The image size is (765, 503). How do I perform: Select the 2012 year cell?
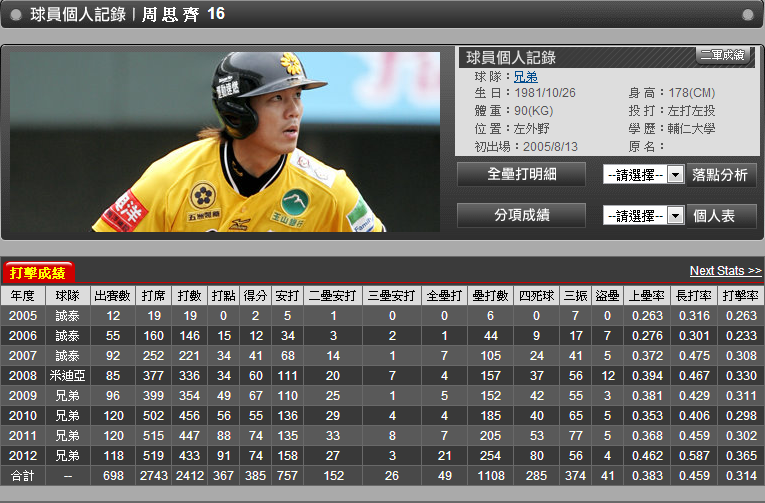23,456
